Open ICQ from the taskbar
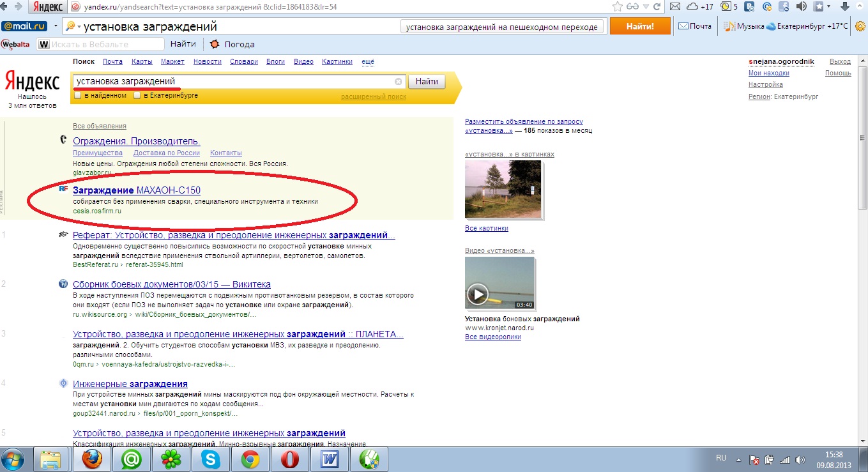The image size is (868, 472). 171,459
